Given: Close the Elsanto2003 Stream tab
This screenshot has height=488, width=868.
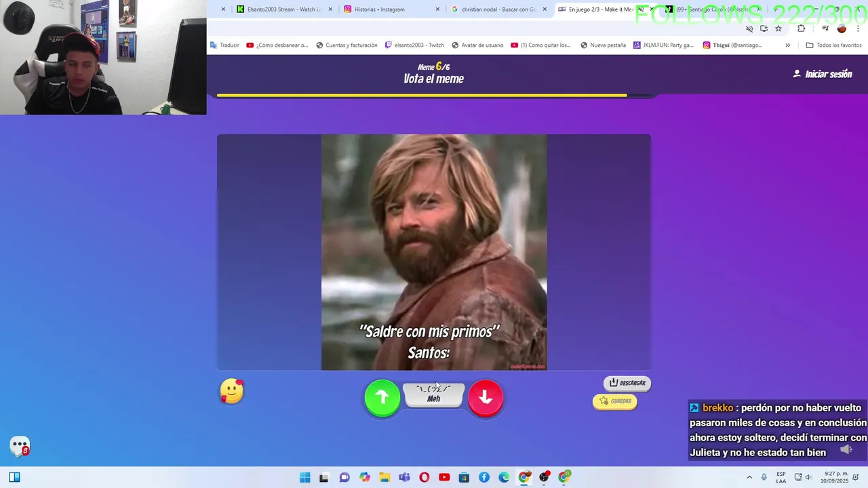Looking at the screenshot, I should 331,9.
